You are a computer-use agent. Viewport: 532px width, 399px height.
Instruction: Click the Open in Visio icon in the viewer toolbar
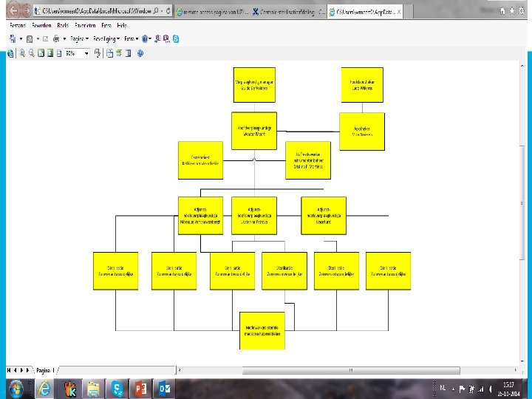[x=10, y=53]
